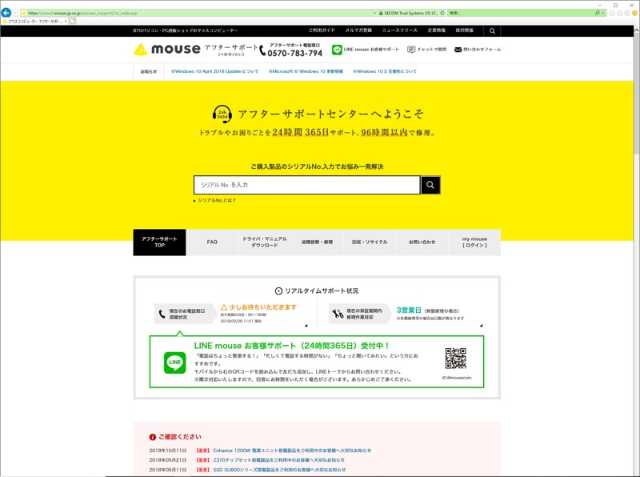Click the phone icon beside 0570-783-794
This screenshot has width=640, height=477.
coord(262,50)
